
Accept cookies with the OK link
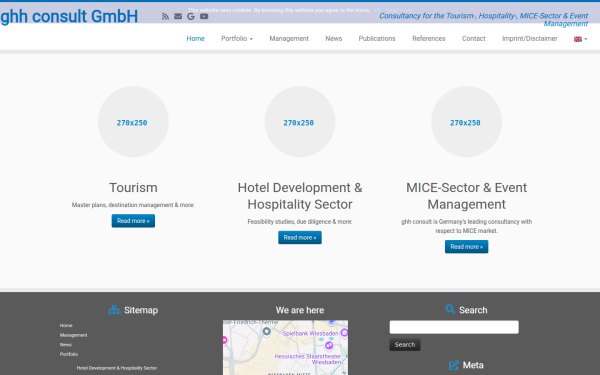pos(378,10)
